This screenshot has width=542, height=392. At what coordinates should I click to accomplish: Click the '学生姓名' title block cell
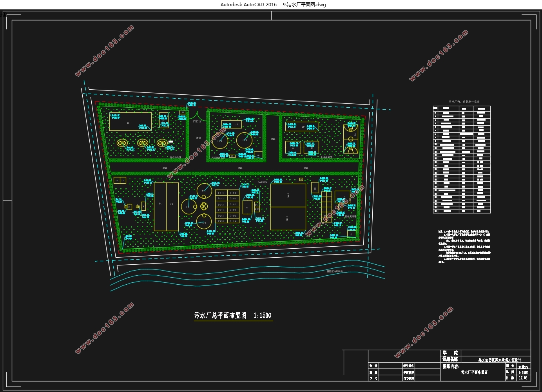click(x=408, y=366)
